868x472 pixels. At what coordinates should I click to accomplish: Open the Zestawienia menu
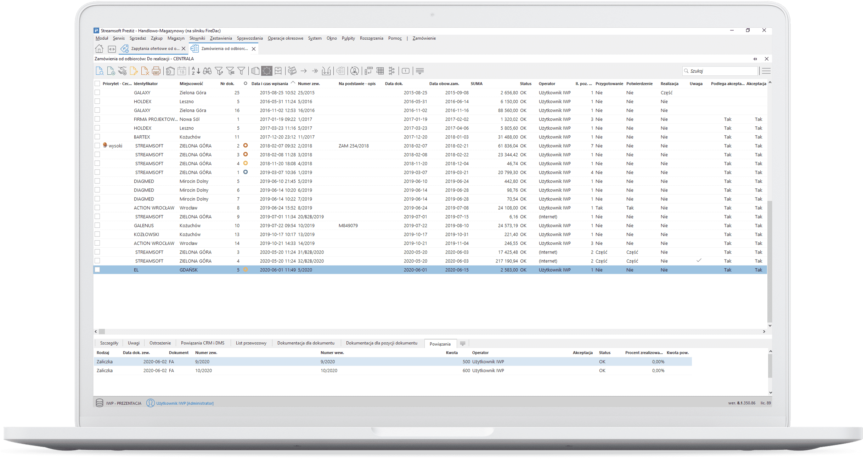point(221,38)
